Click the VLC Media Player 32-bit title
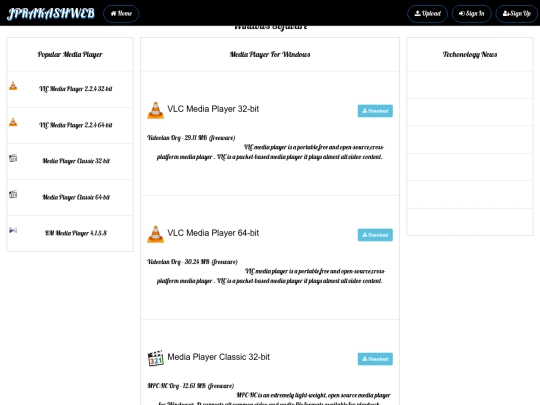 coord(213,109)
